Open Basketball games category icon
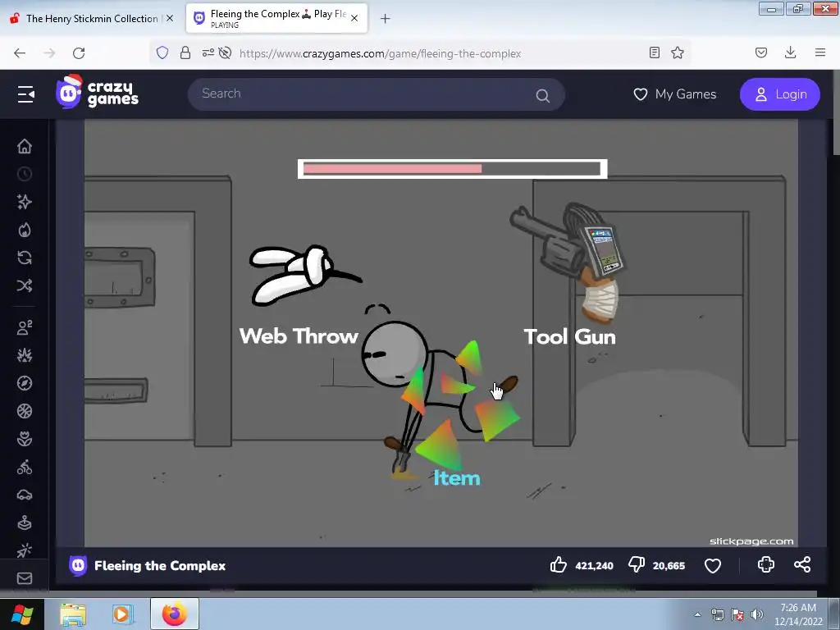Screen dimensions: 840x630 click(x=25, y=411)
